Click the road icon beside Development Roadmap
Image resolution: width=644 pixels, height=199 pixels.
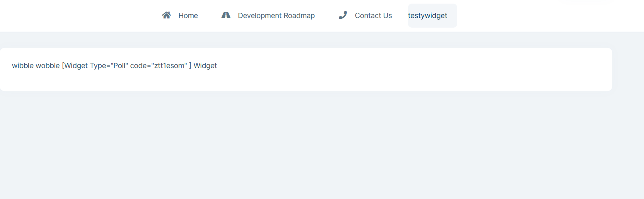(x=226, y=15)
